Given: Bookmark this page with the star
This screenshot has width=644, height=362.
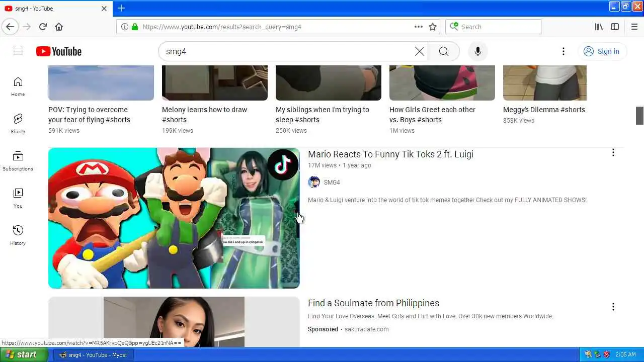Looking at the screenshot, I should point(433,27).
